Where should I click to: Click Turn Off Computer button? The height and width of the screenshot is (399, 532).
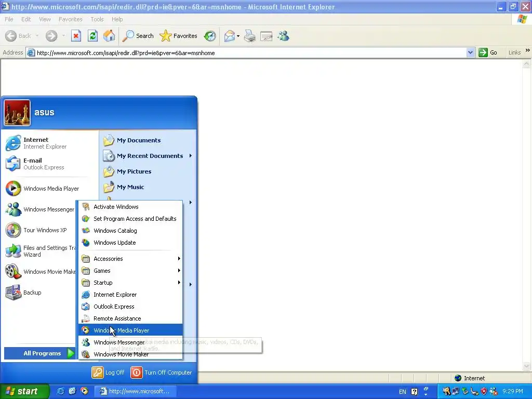click(x=161, y=372)
